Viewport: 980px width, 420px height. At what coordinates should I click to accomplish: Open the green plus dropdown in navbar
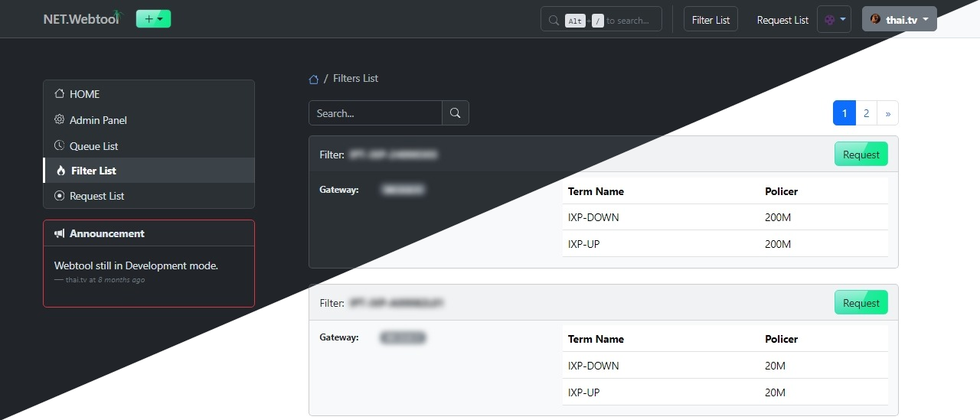[153, 19]
